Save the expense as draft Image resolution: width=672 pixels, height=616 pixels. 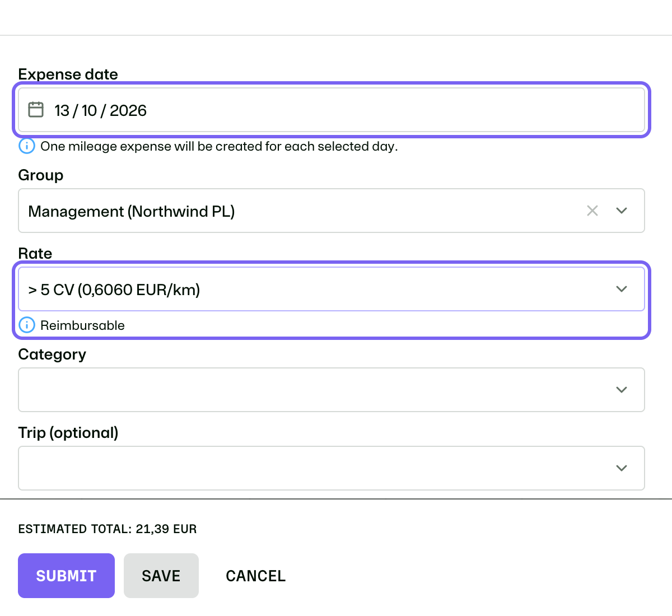(161, 576)
